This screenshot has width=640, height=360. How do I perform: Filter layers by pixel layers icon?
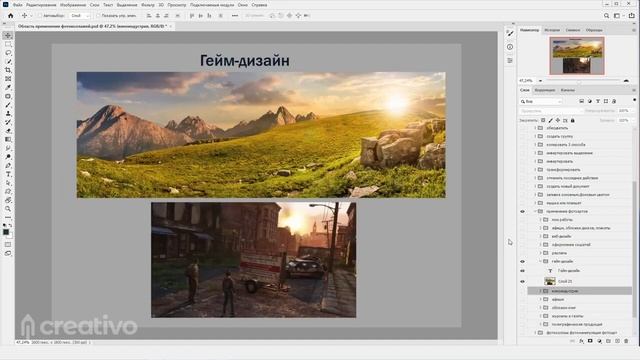tap(582, 101)
